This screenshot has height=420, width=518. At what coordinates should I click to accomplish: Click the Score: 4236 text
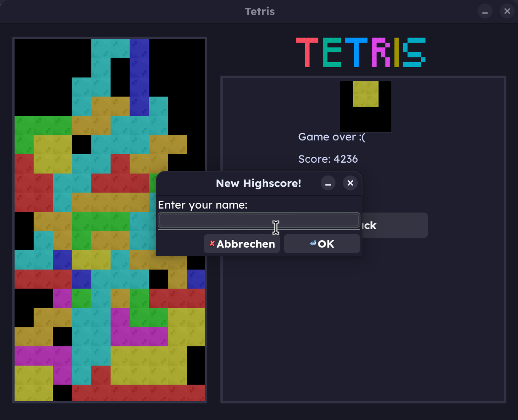(x=328, y=159)
